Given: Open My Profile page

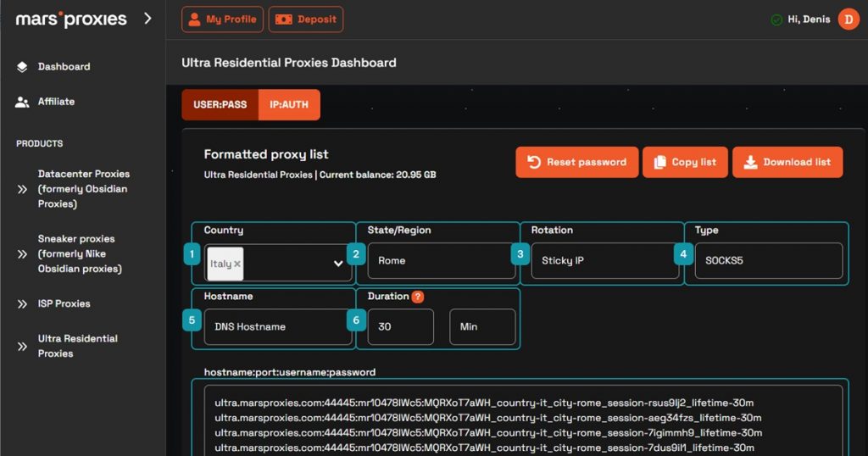Looking at the screenshot, I should coord(223,19).
